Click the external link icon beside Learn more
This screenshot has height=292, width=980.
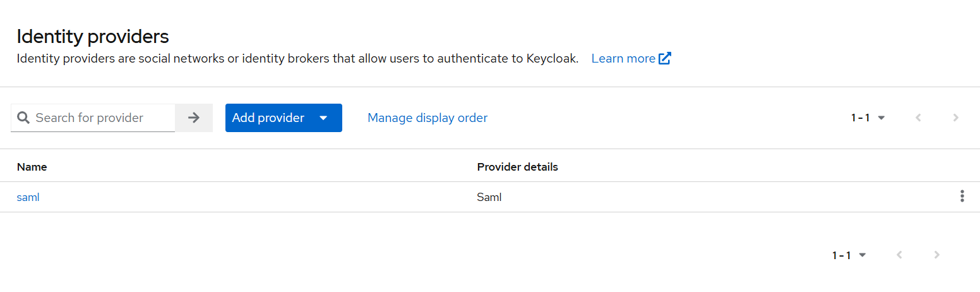click(665, 59)
